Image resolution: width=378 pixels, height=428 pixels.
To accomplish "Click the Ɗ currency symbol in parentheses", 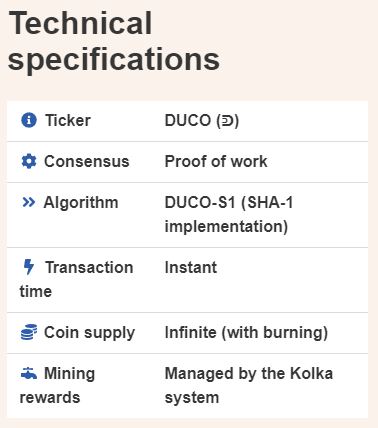I will click(228, 120).
